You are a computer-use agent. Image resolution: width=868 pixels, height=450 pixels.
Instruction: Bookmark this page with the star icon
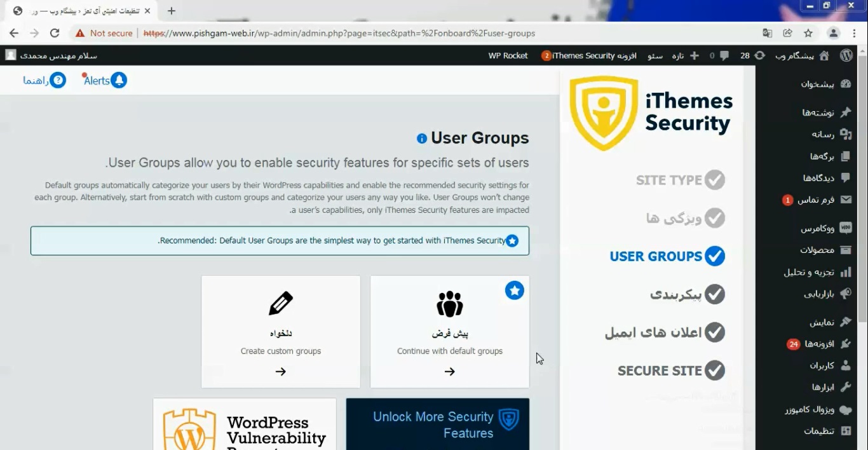click(x=808, y=33)
